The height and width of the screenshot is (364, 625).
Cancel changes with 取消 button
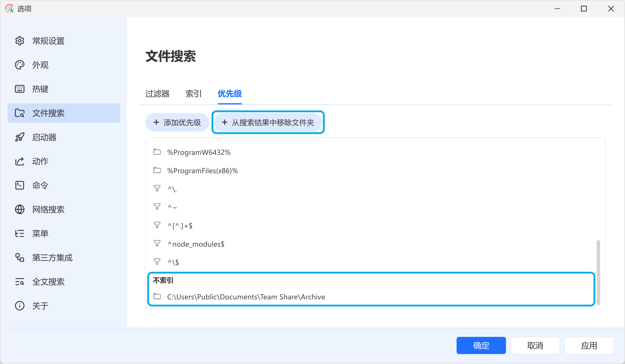click(x=535, y=346)
